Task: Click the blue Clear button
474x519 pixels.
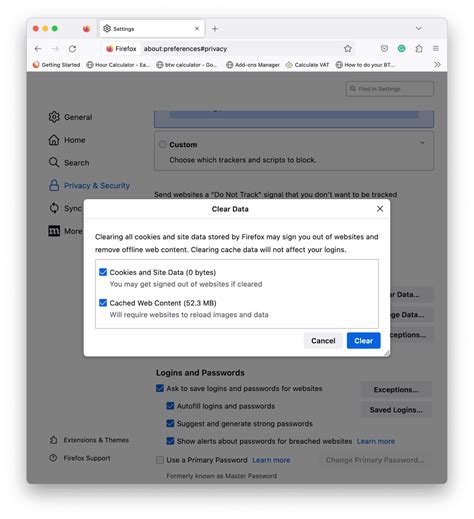Action: [363, 340]
